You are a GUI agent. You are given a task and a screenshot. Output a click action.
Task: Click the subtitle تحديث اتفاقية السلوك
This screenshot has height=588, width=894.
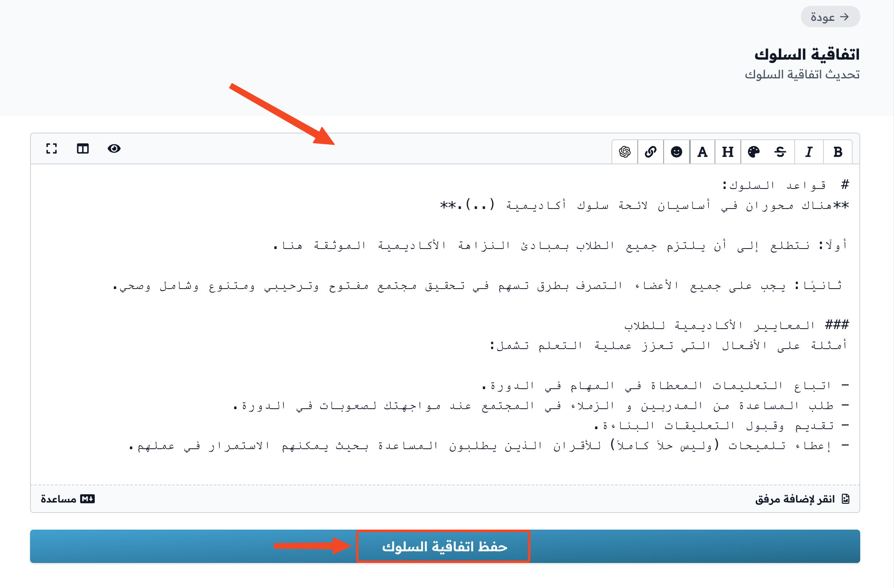pos(802,75)
